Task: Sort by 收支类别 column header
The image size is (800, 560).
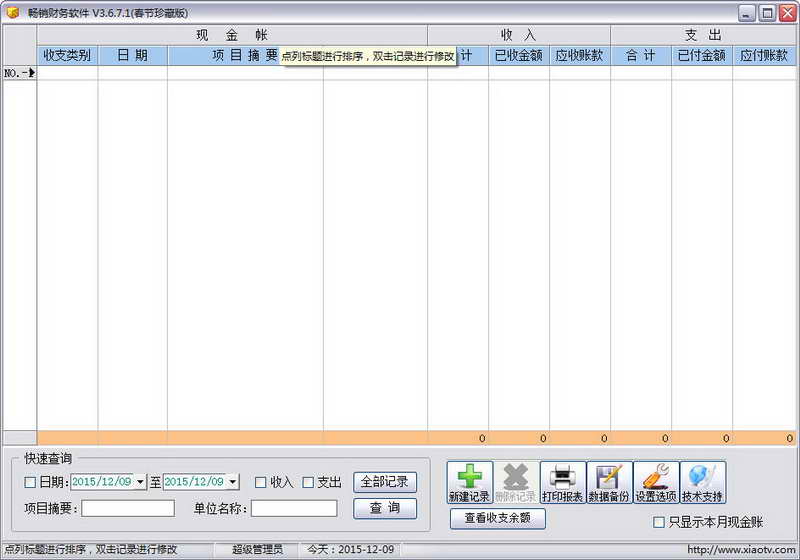Action: (67, 55)
